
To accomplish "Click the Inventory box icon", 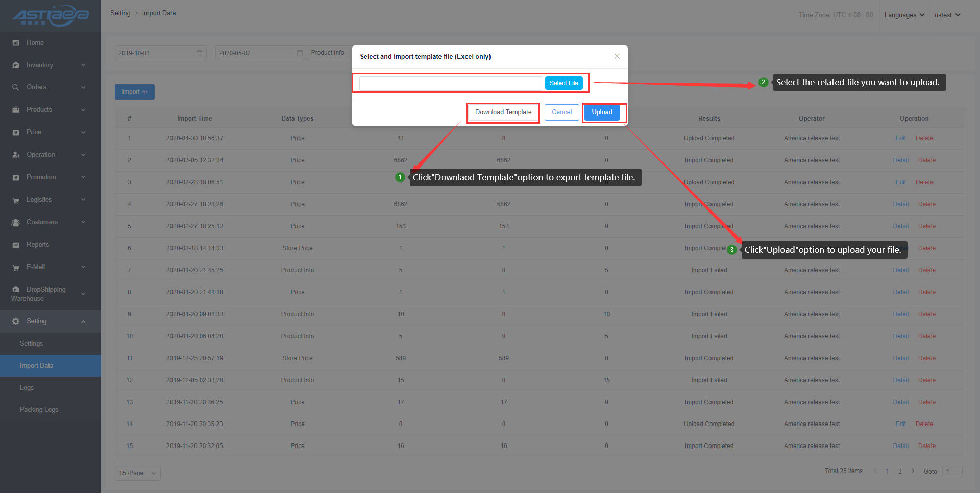I will pyautogui.click(x=16, y=65).
